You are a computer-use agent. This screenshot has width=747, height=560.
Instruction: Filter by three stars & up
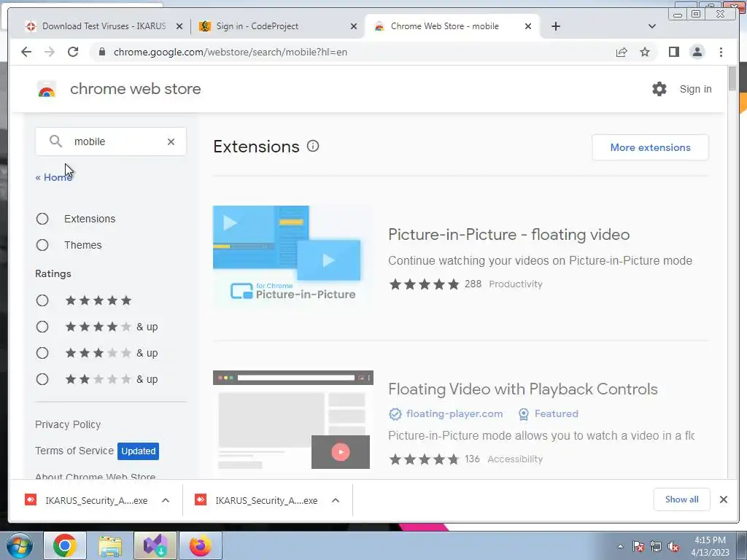click(x=42, y=353)
